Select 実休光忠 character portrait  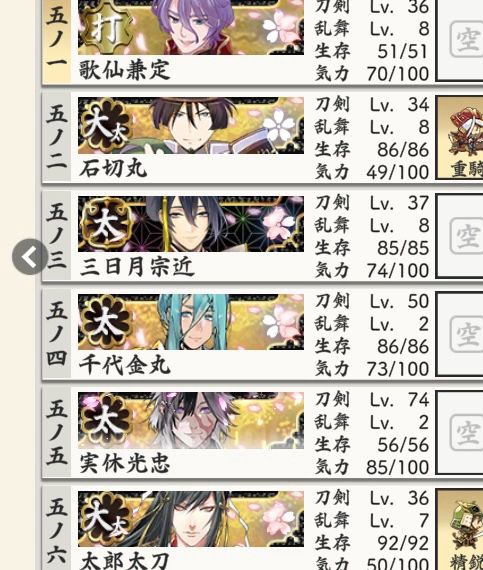click(x=191, y=420)
